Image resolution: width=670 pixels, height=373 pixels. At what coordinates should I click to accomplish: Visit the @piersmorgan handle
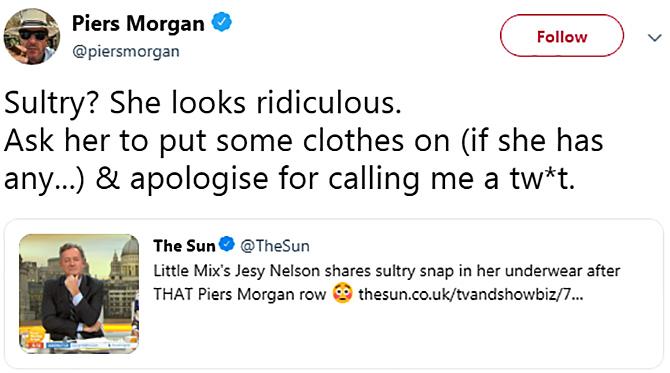126,51
